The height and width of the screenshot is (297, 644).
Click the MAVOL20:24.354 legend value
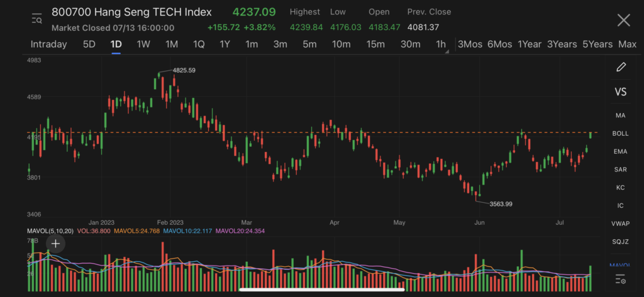240,231
